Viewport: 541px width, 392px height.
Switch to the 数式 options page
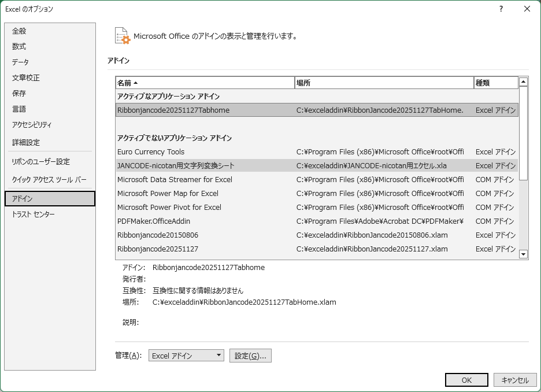tap(19, 46)
